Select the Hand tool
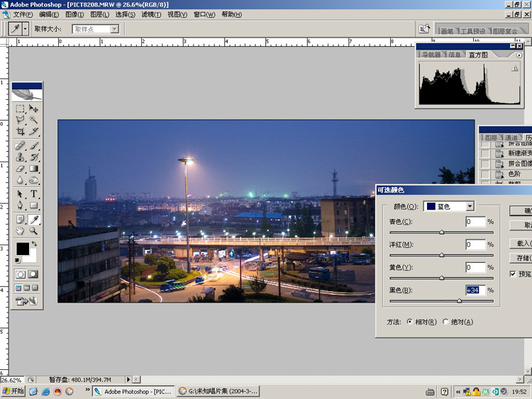Viewport: 532px width, 399px height. [x=20, y=231]
